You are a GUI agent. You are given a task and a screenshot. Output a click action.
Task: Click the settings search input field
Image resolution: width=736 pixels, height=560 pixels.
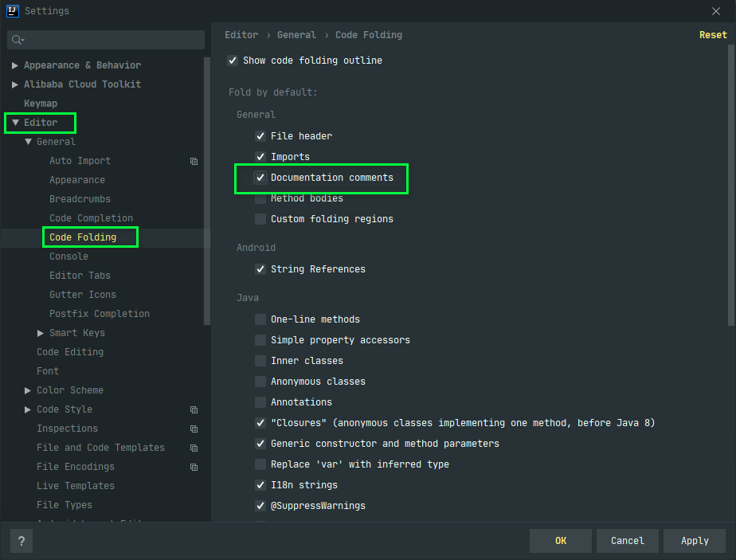tap(112, 40)
